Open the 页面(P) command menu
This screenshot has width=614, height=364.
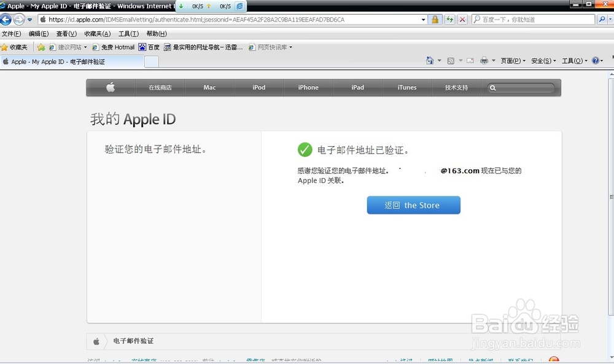click(x=513, y=61)
